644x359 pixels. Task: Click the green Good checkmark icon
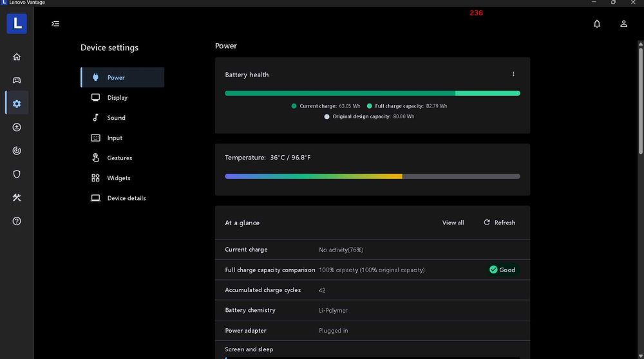click(493, 270)
